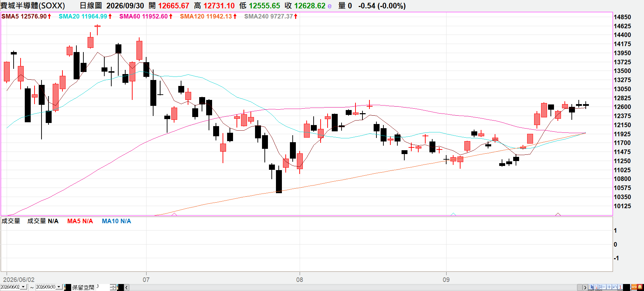Open the yellow bell alert icon
This screenshot has height=291, width=644.
(640, 287)
